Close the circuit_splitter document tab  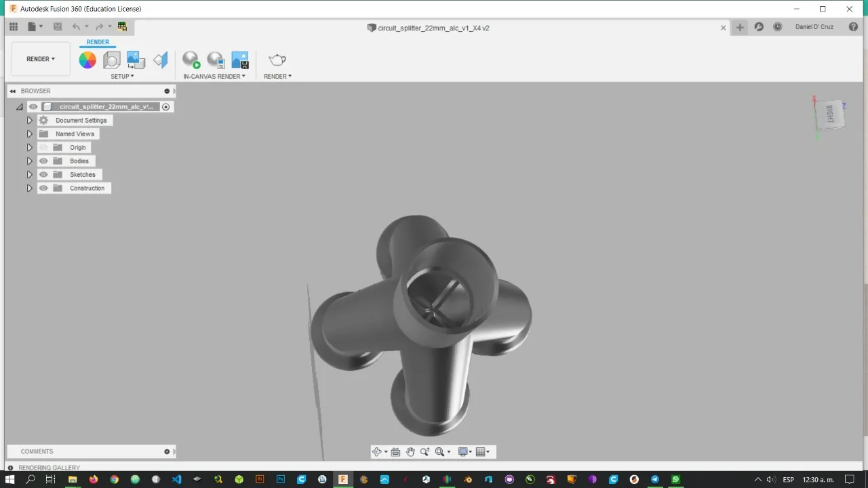(x=723, y=28)
